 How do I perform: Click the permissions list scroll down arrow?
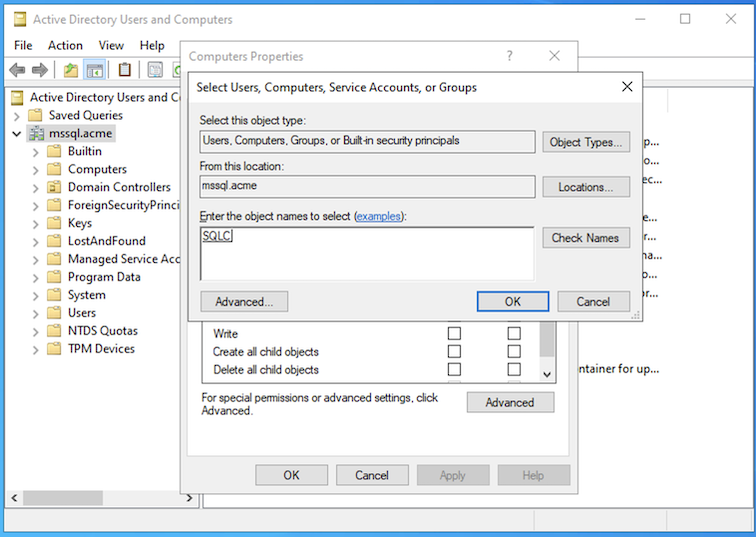click(547, 375)
